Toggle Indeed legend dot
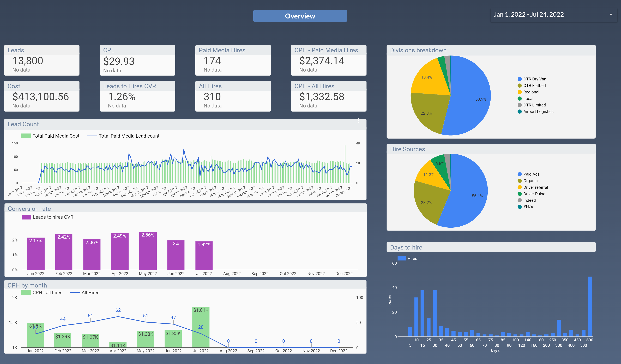The image size is (621, 364). 520,200
